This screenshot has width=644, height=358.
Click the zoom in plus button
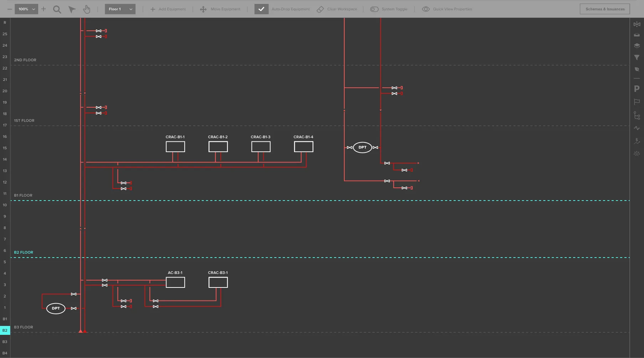(43, 9)
